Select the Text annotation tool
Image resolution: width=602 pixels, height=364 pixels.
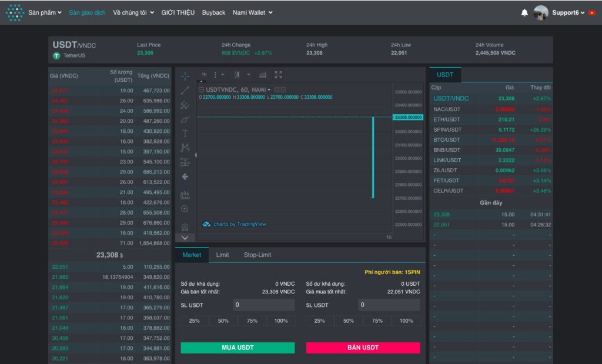click(185, 133)
